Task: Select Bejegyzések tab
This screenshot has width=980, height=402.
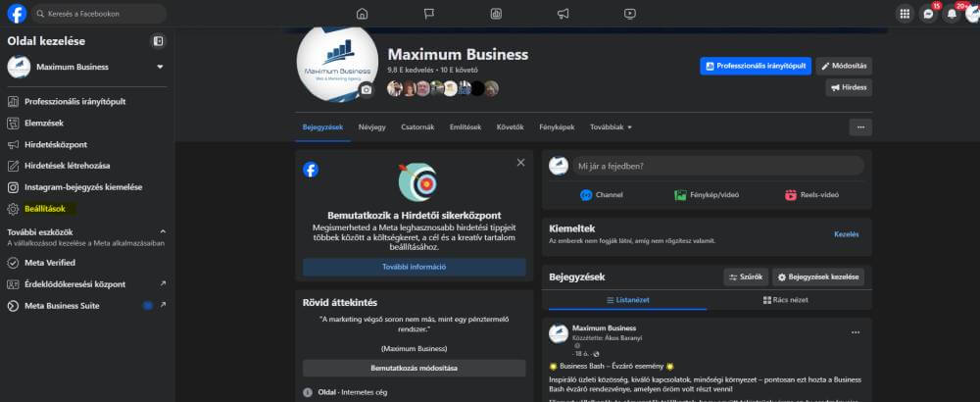Action: 322,126
